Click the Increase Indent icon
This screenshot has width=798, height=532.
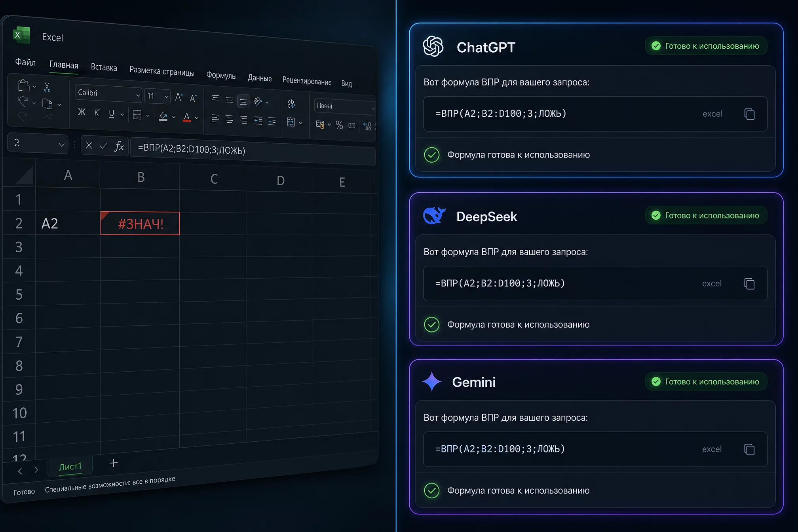[272, 121]
